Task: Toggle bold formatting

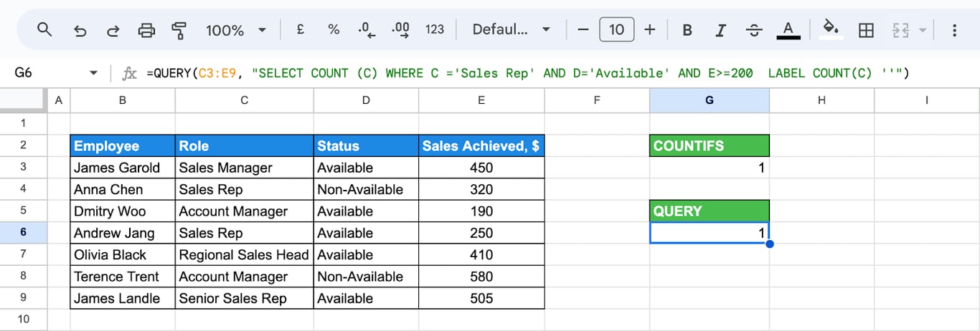Action: [687, 30]
